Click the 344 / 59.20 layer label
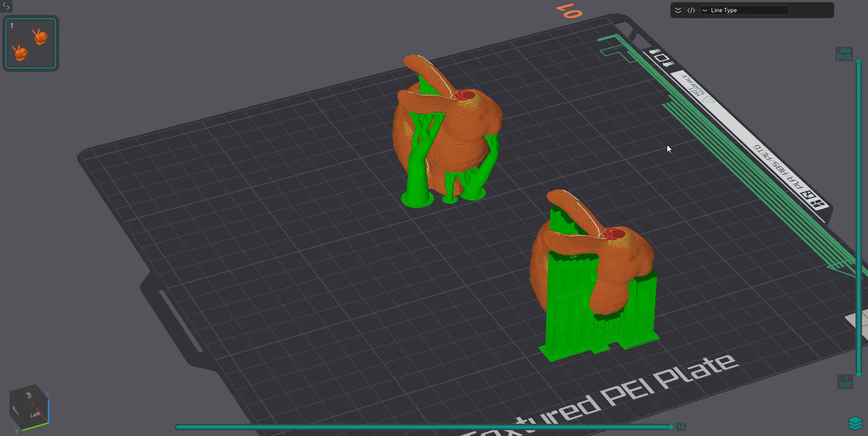 point(844,54)
